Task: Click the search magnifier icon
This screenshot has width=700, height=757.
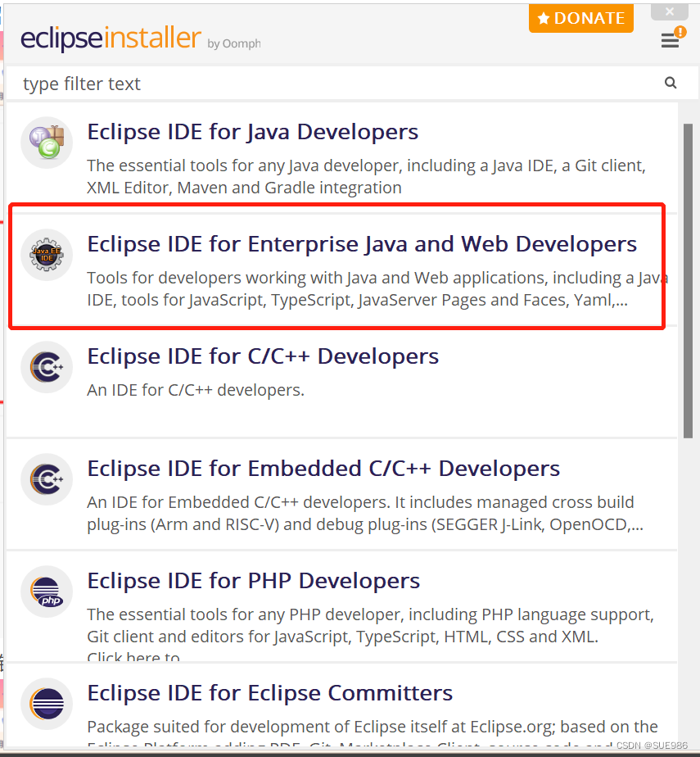Action: [671, 83]
